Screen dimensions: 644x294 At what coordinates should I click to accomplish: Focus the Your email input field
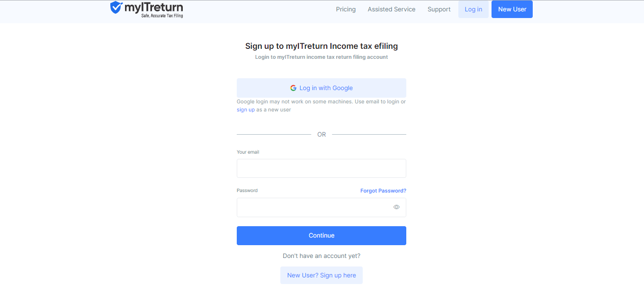pos(322,168)
